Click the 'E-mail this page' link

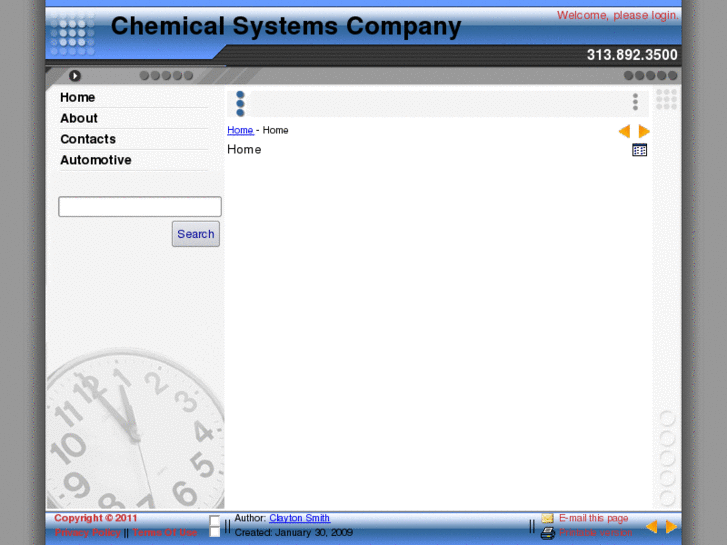(593, 518)
